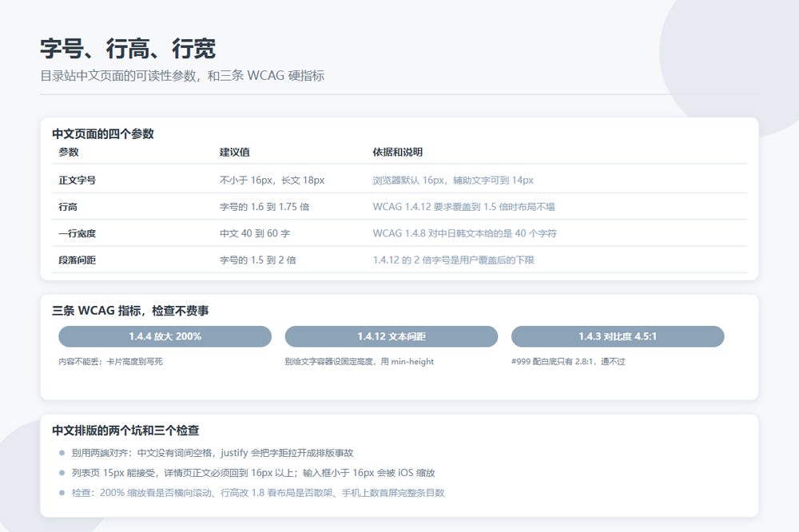The height and width of the screenshot is (532, 799).
Task: Select the 行高 row label
Action: 68,207
